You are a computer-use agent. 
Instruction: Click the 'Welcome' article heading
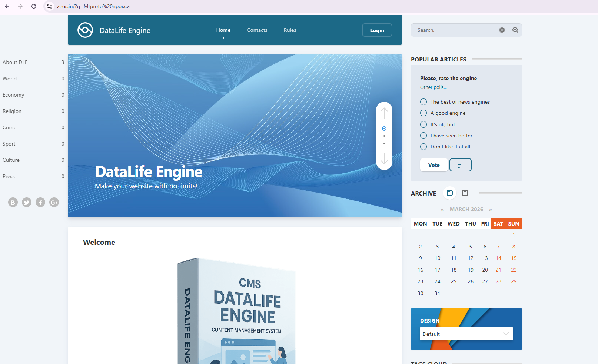click(x=99, y=242)
